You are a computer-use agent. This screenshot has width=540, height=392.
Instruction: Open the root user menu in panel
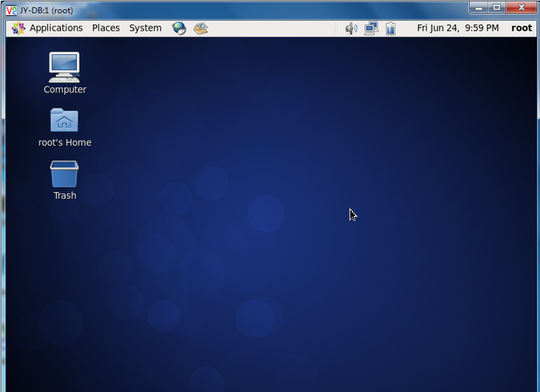tap(521, 28)
